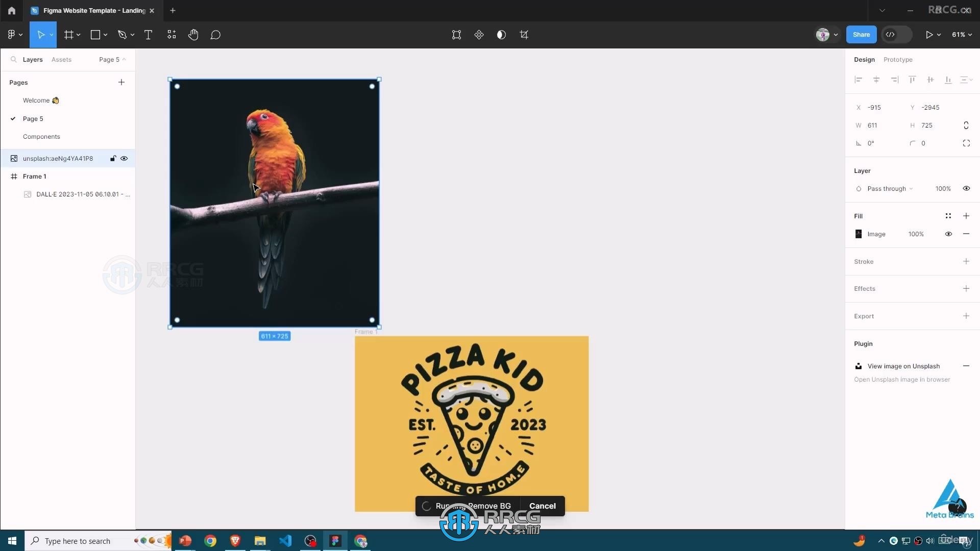Switch to Assets panel tab
The width and height of the screenshot is (980, 551).
(61, 59)
